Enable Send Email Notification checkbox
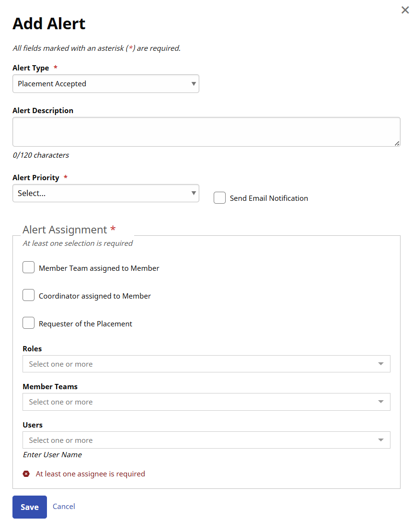413x532 pixels. (219, 198)
